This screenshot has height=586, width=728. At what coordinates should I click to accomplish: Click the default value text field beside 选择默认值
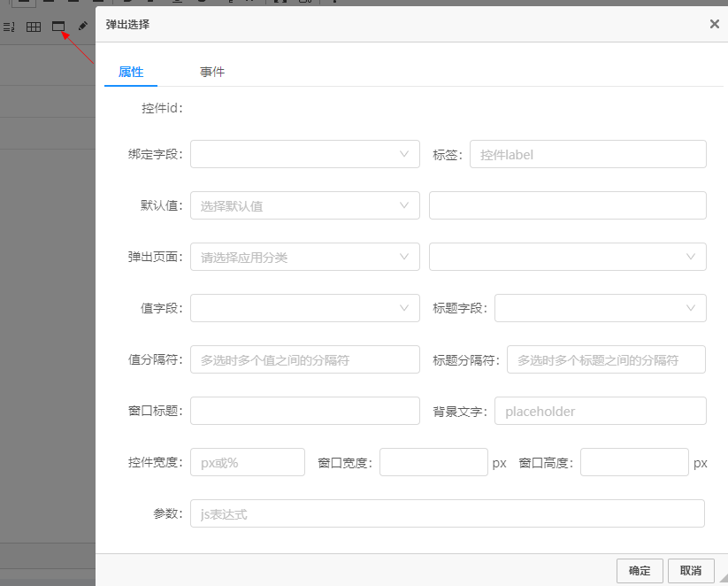[x=567, y=205]
